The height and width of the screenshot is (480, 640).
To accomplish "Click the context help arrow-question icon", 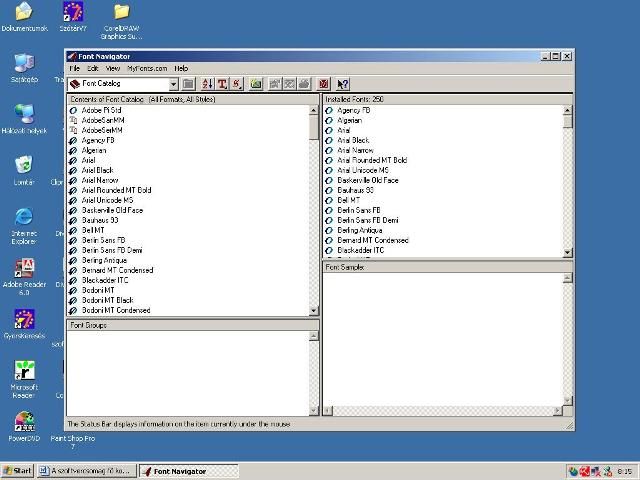I will pos(343,85).
